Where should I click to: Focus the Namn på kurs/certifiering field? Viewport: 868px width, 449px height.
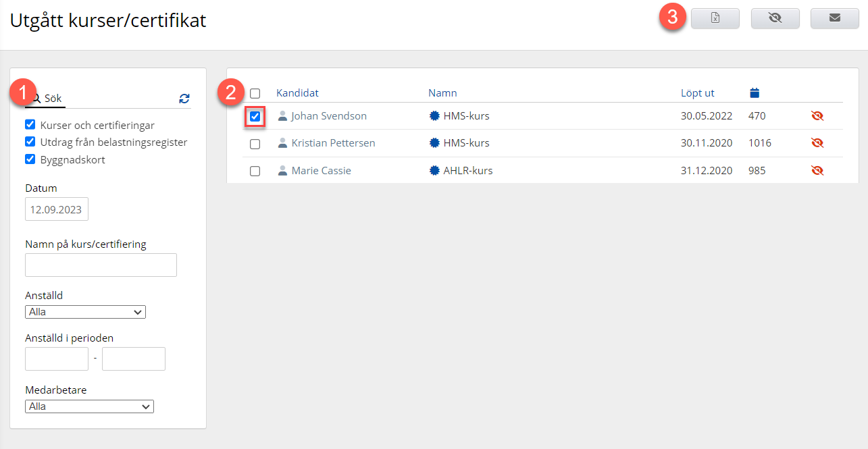point(101,265)
